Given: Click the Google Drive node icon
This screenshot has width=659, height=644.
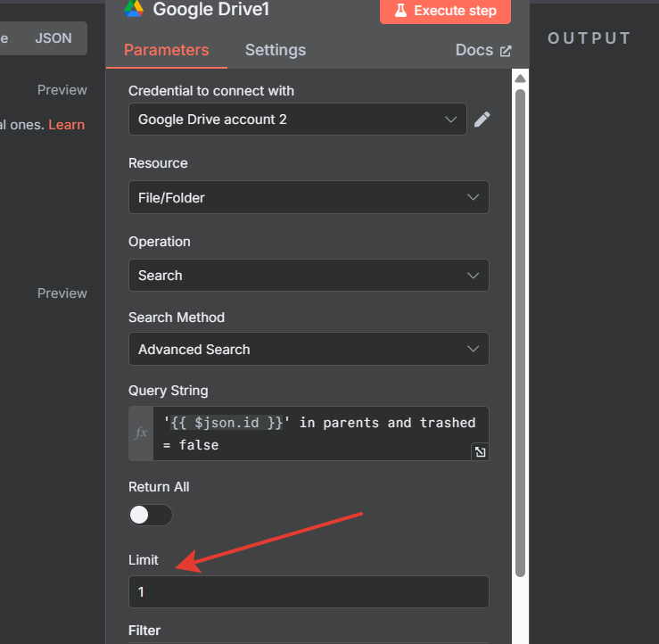Looking at the screenshot, I should [134, 8].
